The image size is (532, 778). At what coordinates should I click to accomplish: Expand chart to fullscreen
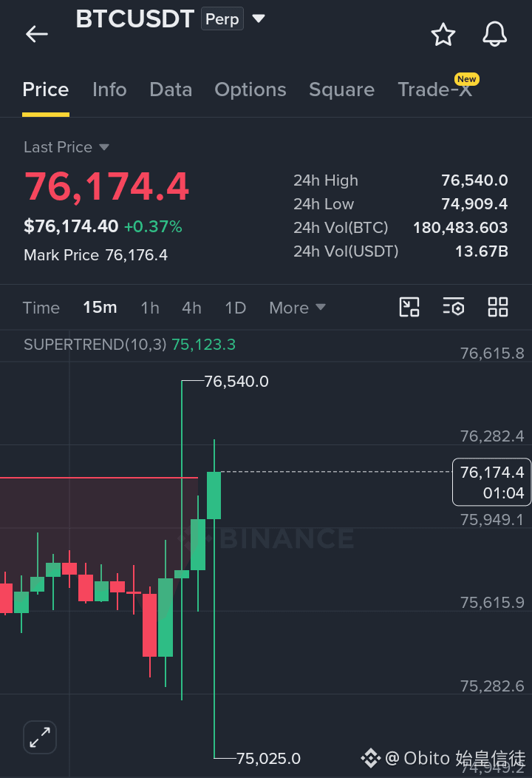pos(40,737)
